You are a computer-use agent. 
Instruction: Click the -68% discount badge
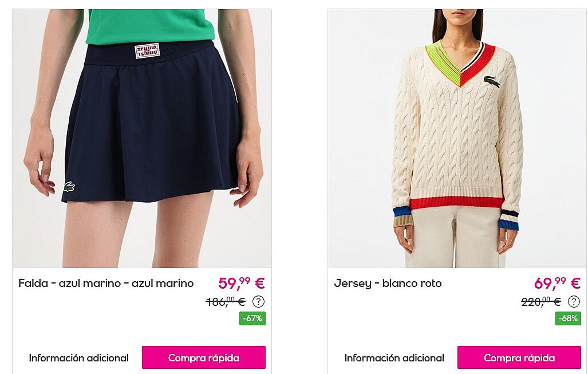click(568, 318)
